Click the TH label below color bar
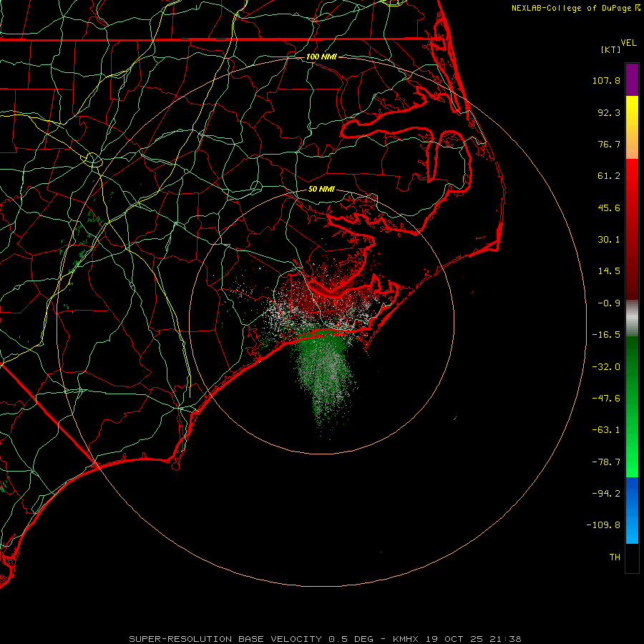 coord(615,557)
